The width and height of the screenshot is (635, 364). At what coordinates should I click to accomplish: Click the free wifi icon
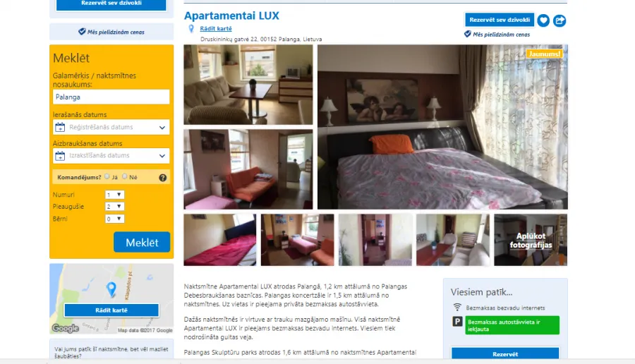[x=456, y=308]
